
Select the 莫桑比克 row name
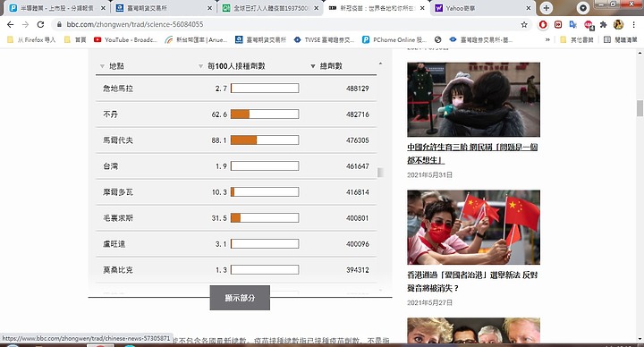point(118,269)
